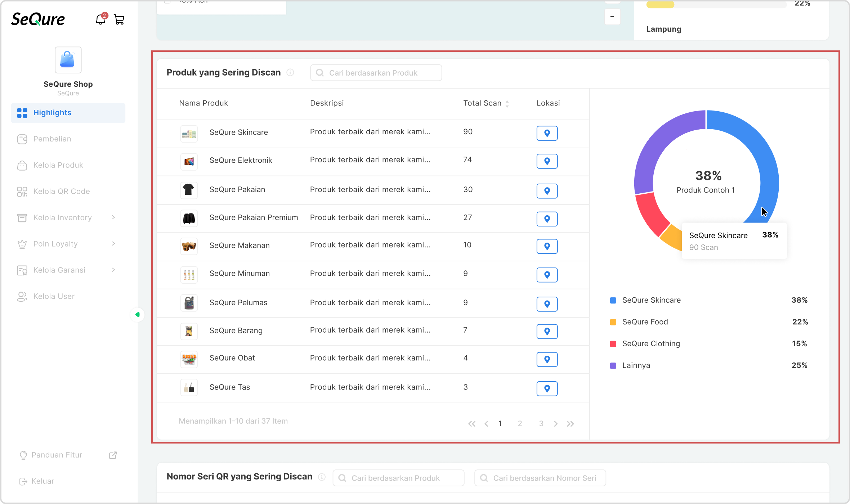Click the SeQure Shop bag logo
The width and height of the screenshot is (850, 504).
(x=68, y=60)
